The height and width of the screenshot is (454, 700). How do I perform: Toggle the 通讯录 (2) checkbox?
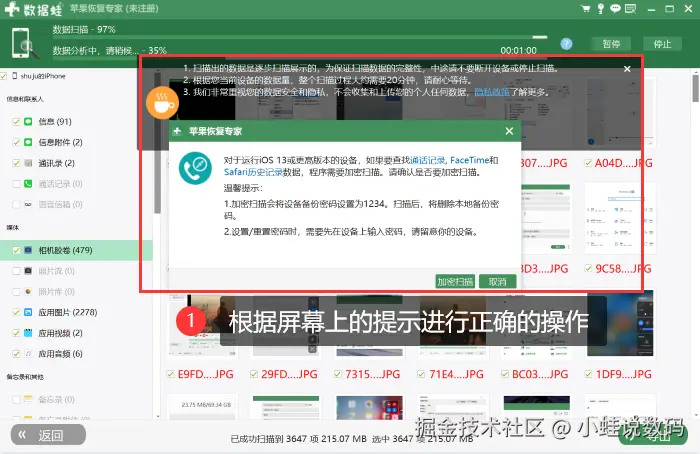click(17, 163)
